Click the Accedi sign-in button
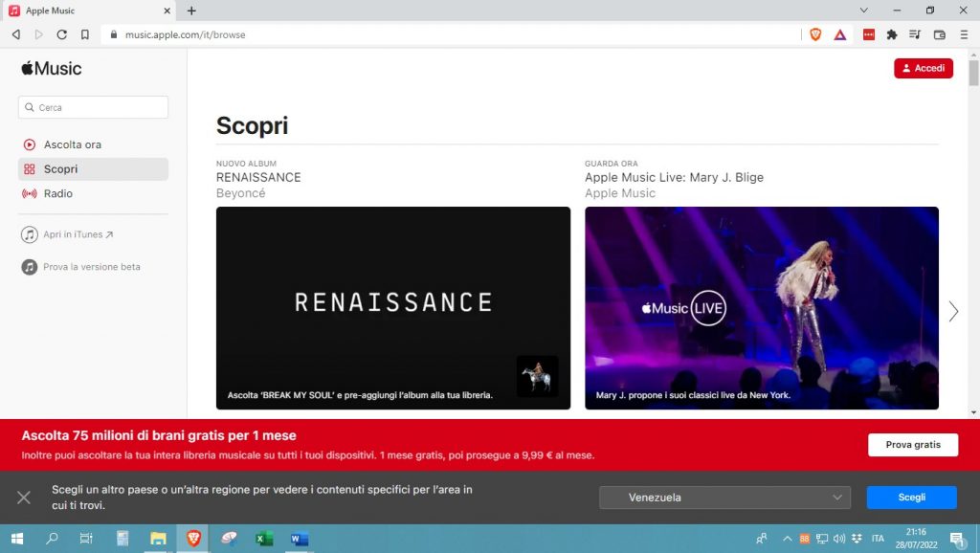980x553 pixels. (x=923, y=69)
